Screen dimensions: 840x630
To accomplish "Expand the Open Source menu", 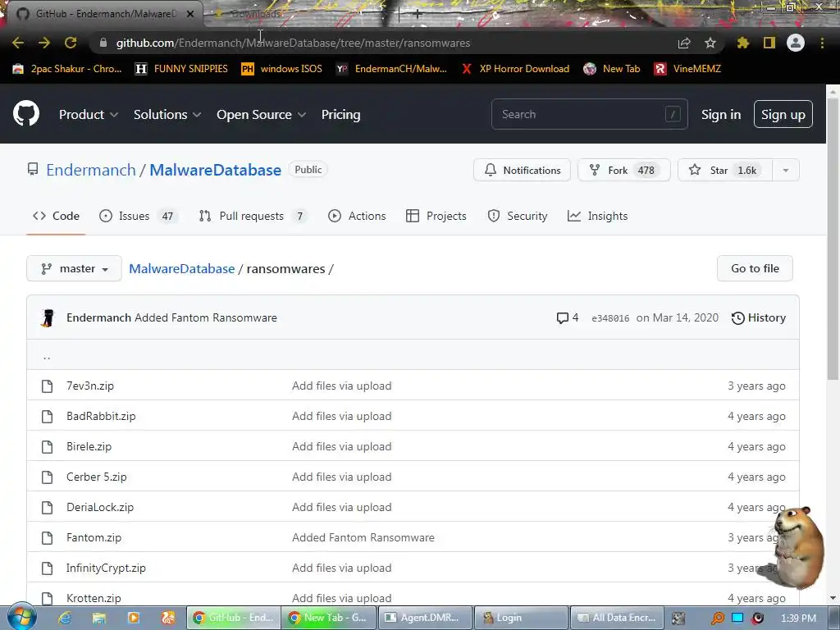I will tap(262, 115).
